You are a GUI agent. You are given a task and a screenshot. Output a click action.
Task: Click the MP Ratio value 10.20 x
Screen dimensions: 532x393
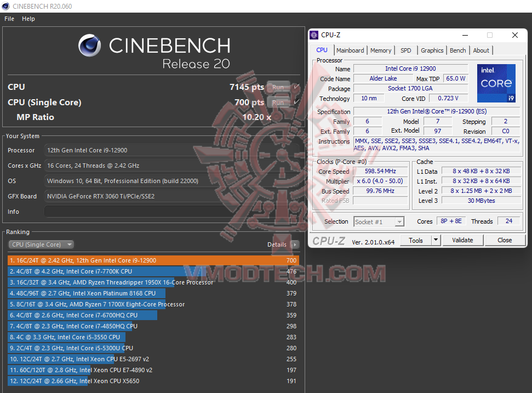coord(256,117)
